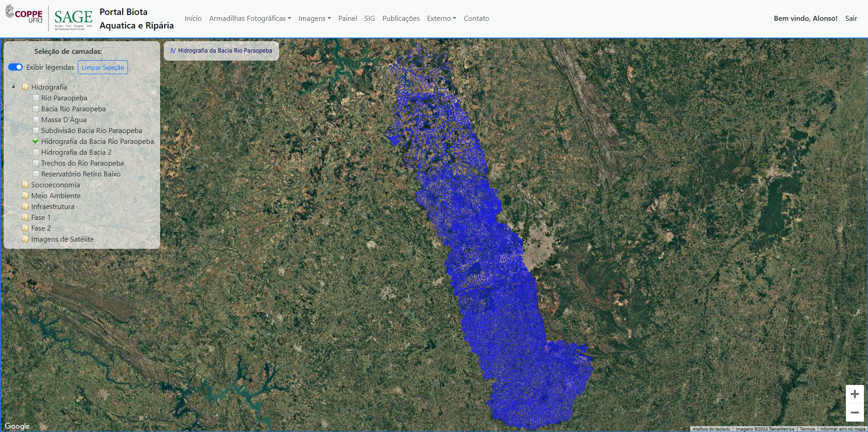Select the Imagens de Satélite tree label

click(x=62, y=239)
